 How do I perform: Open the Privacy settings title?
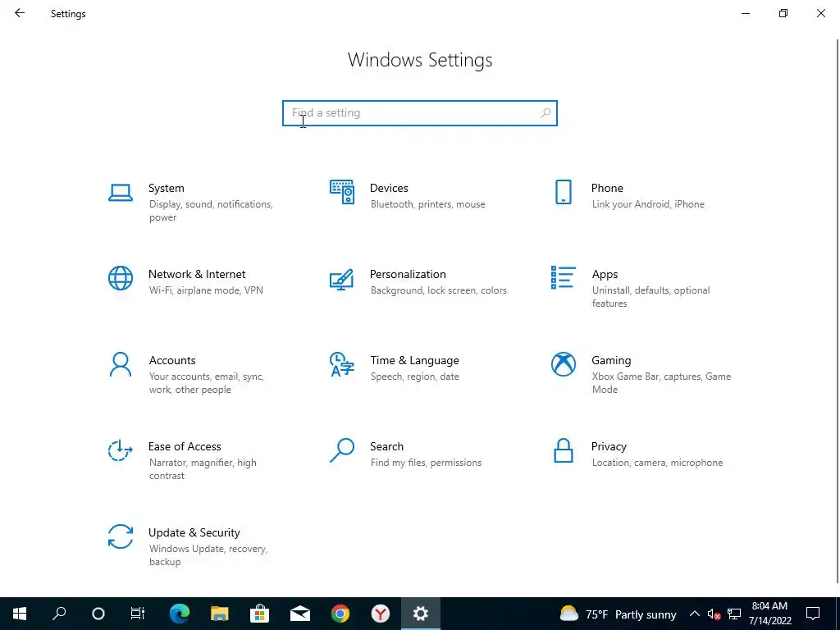click(x=609, y=447)
